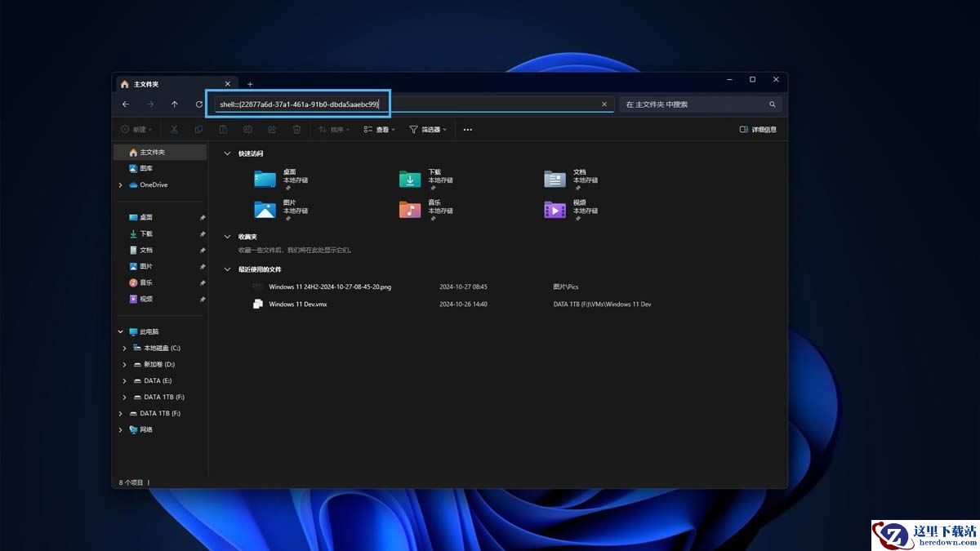Screen dimensions: 980x551
Task: Click the Rename toolbar icon
Action: click(247, 129)
